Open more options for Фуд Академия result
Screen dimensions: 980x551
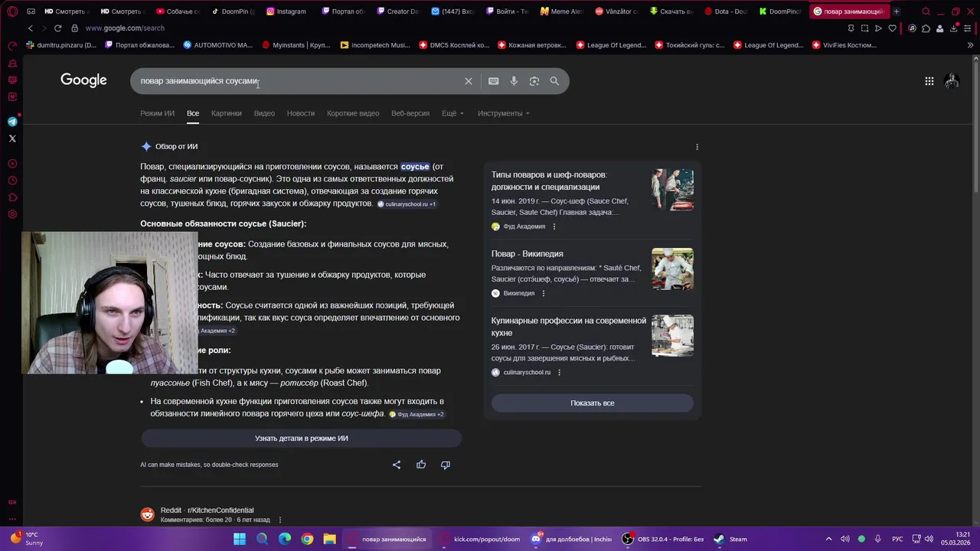tap(554, 227)
